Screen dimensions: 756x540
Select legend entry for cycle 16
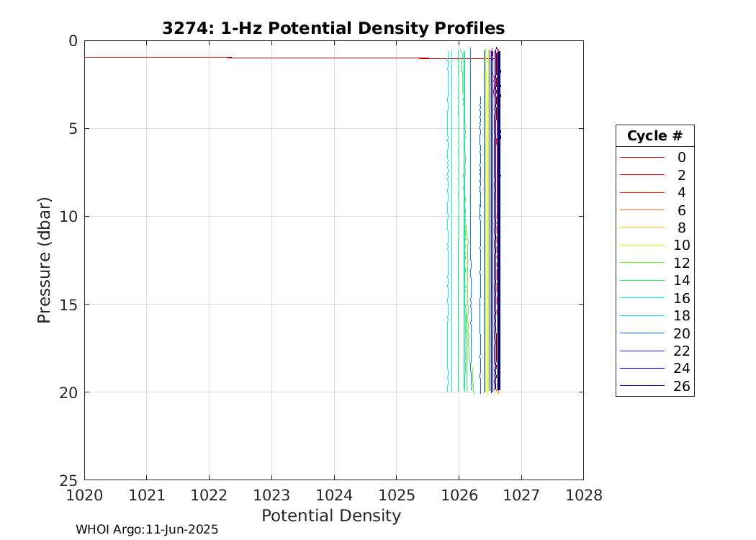pos(654,299)
